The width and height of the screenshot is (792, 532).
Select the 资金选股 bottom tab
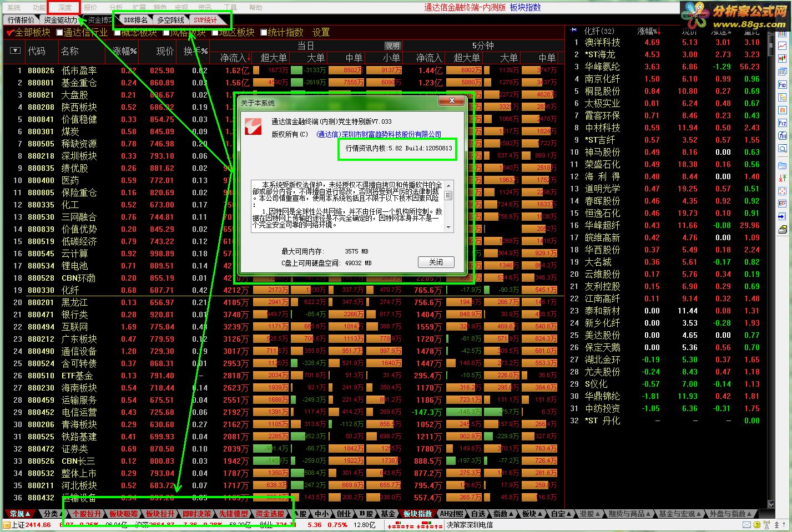click(270, 514)
